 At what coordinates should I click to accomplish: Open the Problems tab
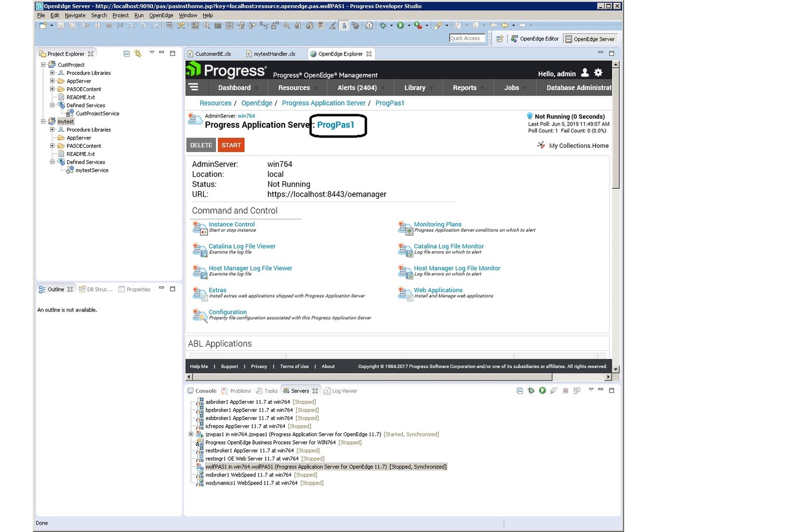[x=236, y=391]
